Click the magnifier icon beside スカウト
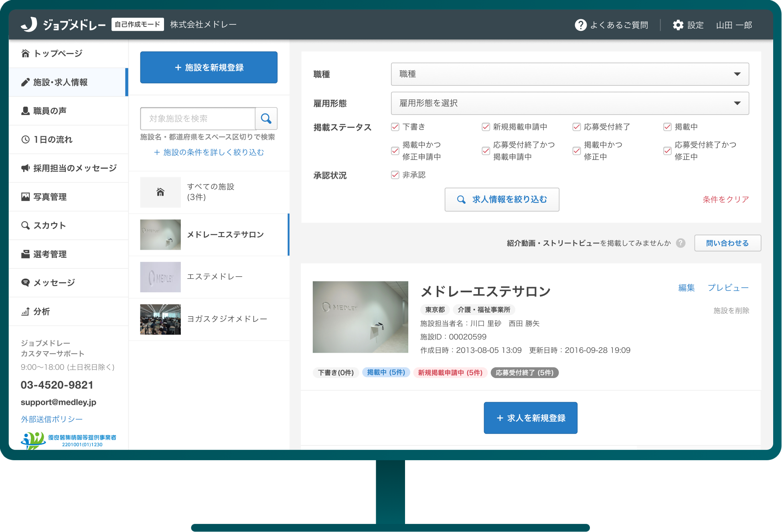The height and width of the screenshot is (532, 782). click(25, 225)
